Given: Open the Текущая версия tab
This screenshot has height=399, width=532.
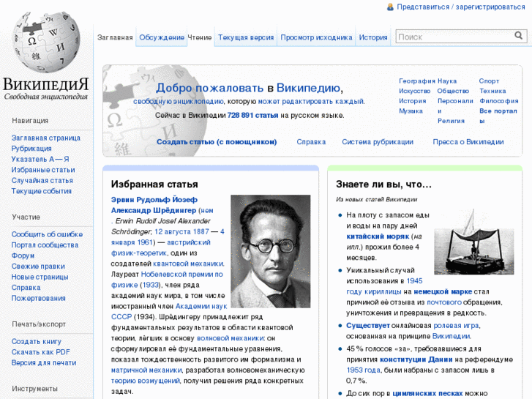Looking at the screenshot, I should pyautogui.click(x=246, y=37).
